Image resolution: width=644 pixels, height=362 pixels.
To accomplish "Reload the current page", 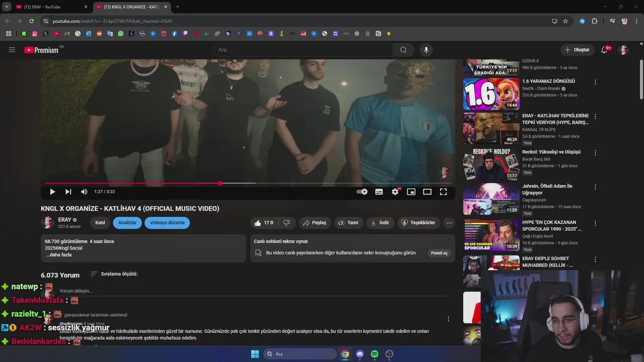I will coord(31,21).
